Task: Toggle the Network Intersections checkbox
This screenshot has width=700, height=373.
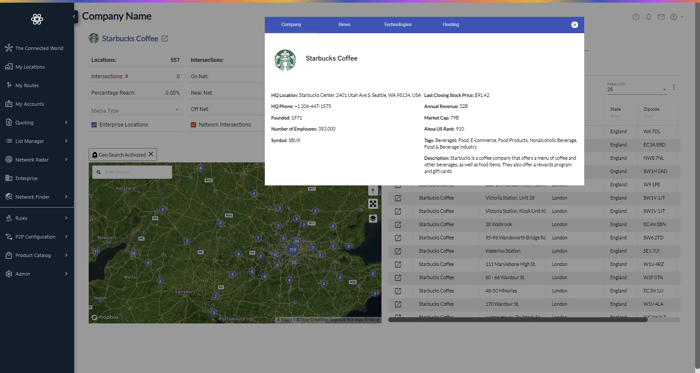Action: click(193, 125)
